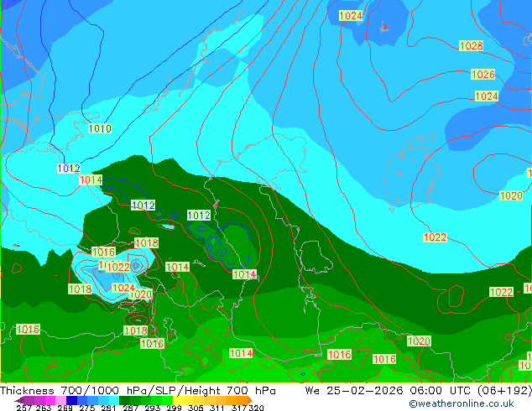Screen dimensions: 532x411
Task: Select the darkest green legend swatch
Action: (x=125, y=400)
